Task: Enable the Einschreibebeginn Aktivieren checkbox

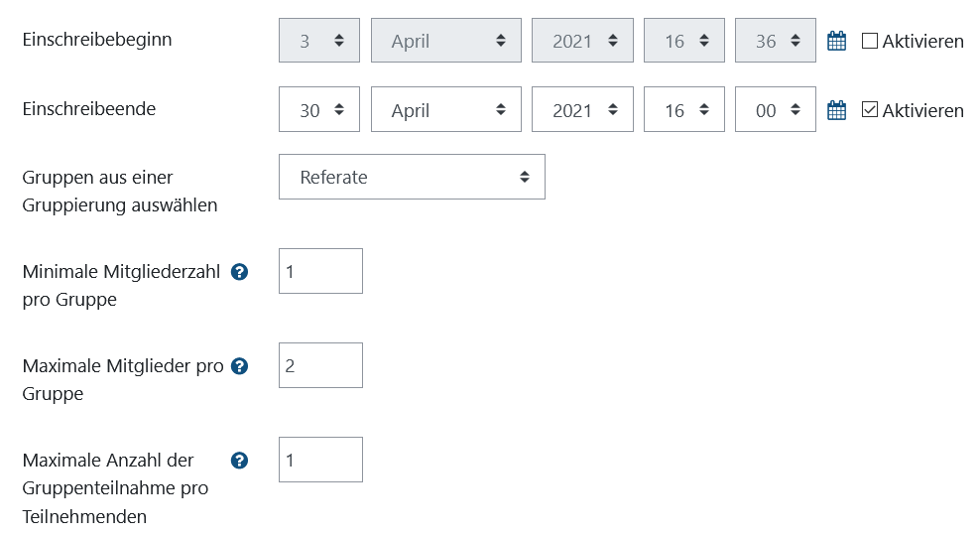Action: tap(870, 42)
